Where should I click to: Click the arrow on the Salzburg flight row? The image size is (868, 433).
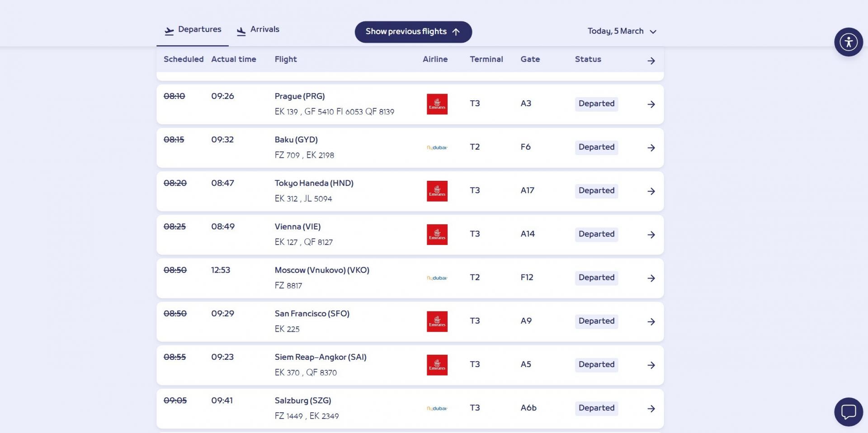click(x=651, y=409)
